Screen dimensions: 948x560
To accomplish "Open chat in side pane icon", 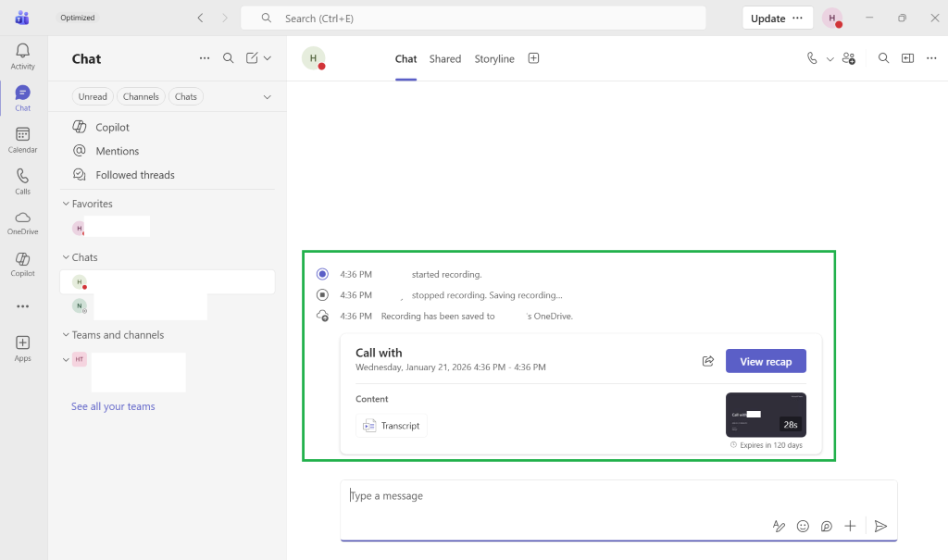I will click(907, 58).
